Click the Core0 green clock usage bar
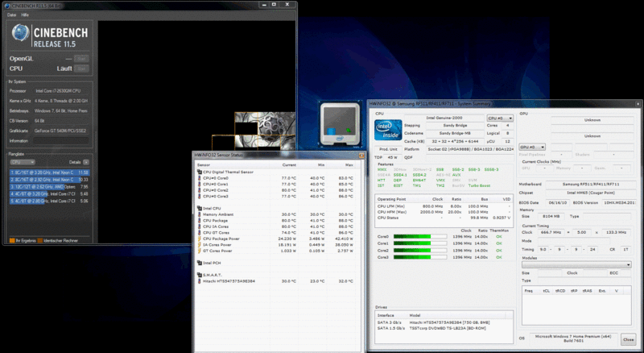The height and width of the screenshot is (353, 644). tap(420, 237)
